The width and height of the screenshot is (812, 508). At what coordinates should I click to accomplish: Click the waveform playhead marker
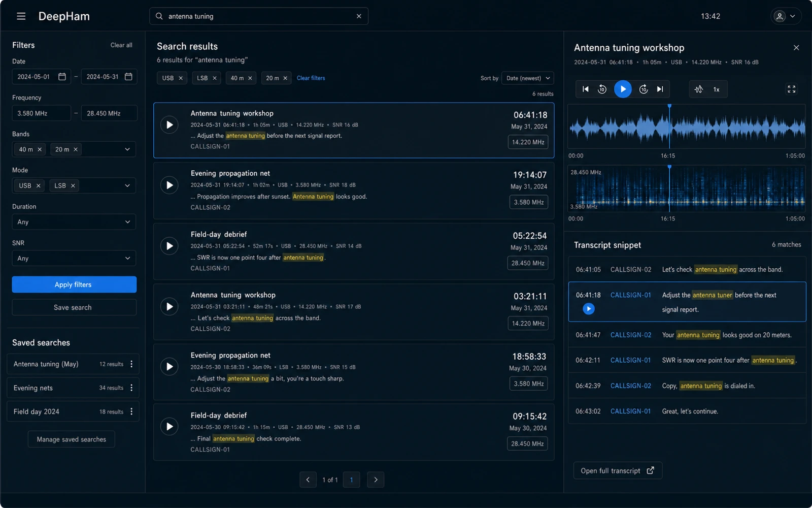click(669, 106)
